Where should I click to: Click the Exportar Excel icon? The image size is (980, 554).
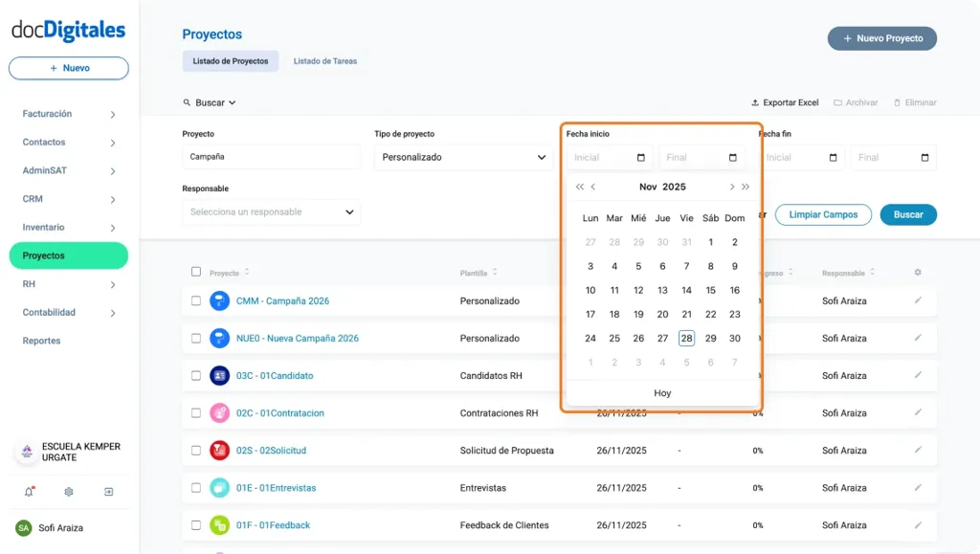[755, 102]
